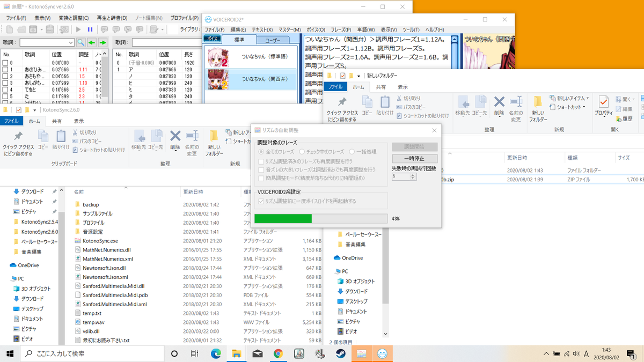
Task: Check the row 1 あのひみ checkbox in KotonoSync
Action: [x=5, y=70]
